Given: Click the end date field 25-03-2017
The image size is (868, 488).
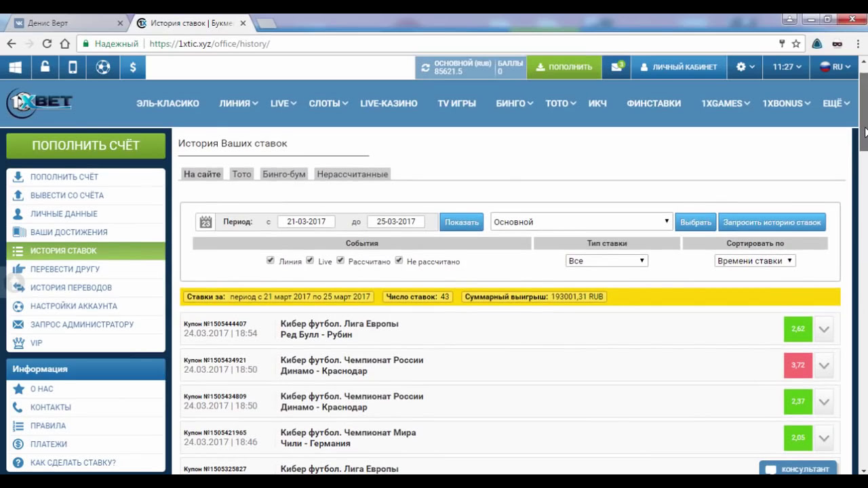Looking at the screenshot, I should (x=396, y=222).
